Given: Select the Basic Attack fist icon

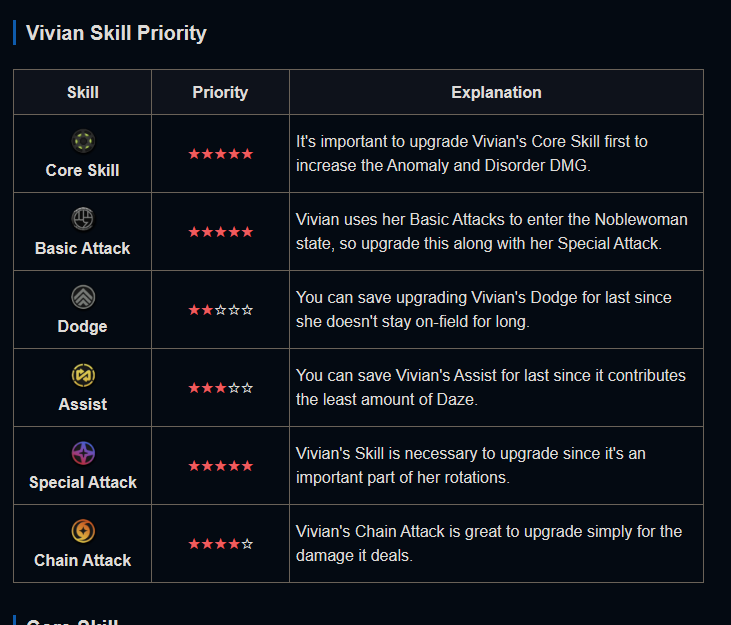Looking at the screenshot, I should click(x=83, y=219).
